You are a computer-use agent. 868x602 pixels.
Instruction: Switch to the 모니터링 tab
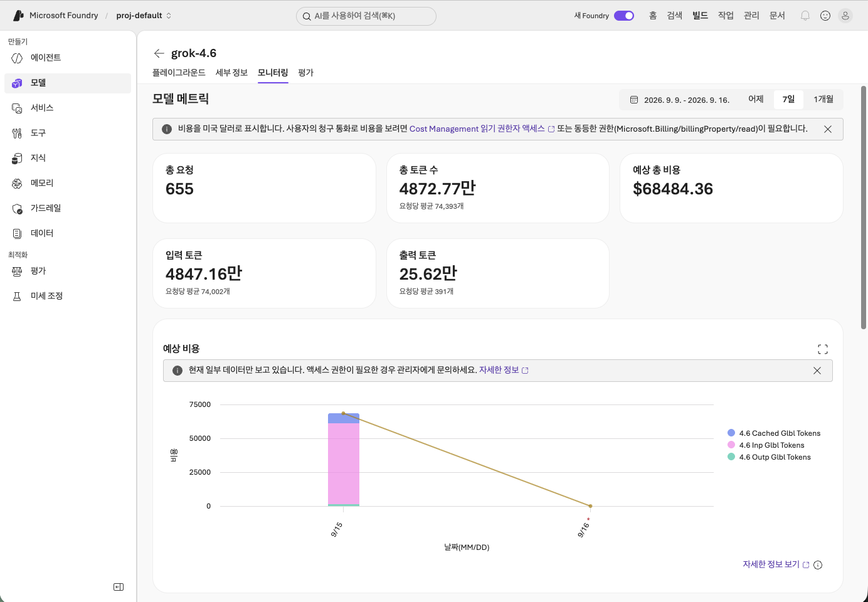click(x=273, y=73)
